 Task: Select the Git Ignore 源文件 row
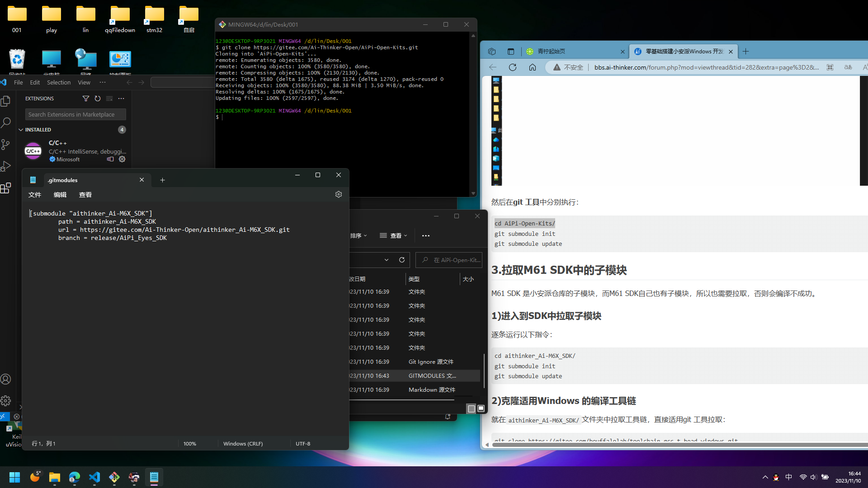point(415,362)
